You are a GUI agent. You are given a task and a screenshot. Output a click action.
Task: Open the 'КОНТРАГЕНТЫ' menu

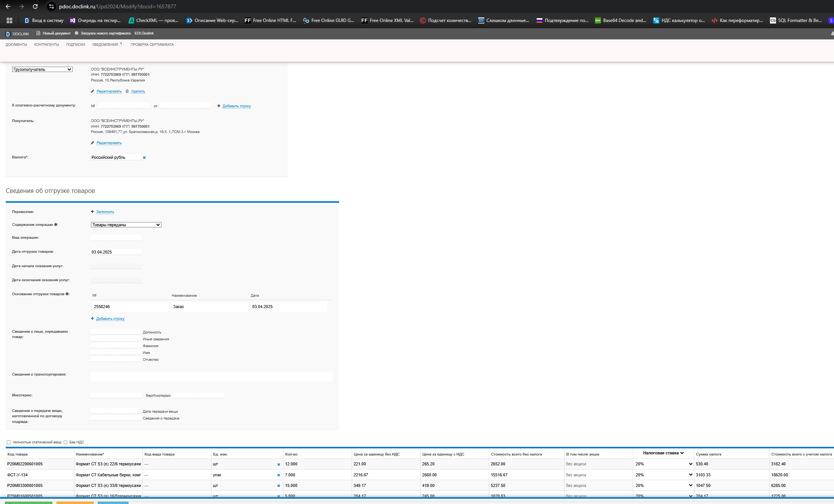coord(47,45)
